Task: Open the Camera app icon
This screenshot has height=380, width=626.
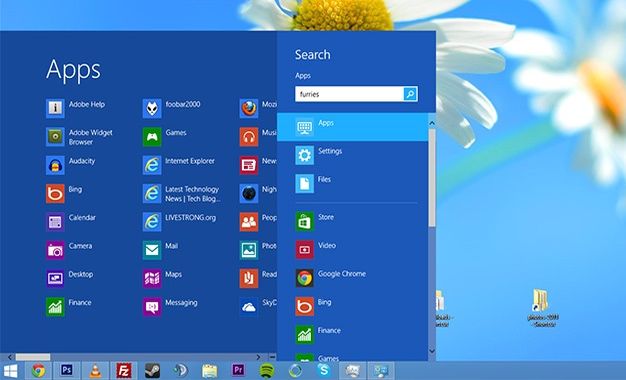Action: [x=55, y=250]
